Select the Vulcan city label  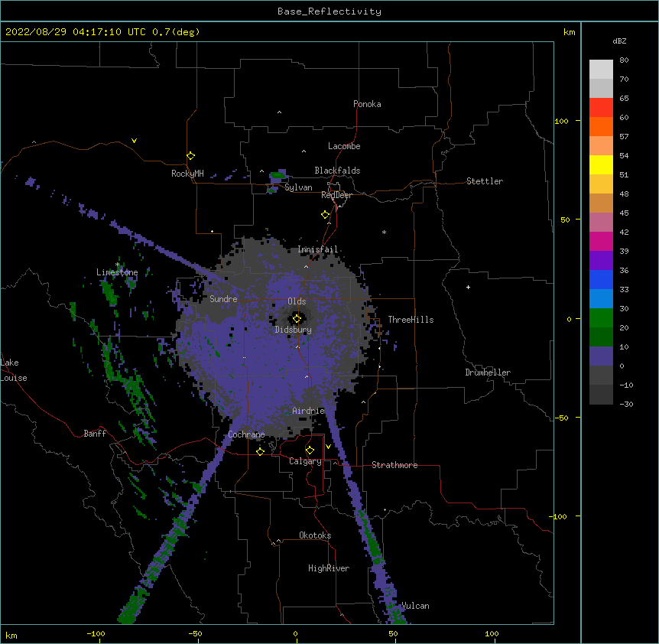416,606
